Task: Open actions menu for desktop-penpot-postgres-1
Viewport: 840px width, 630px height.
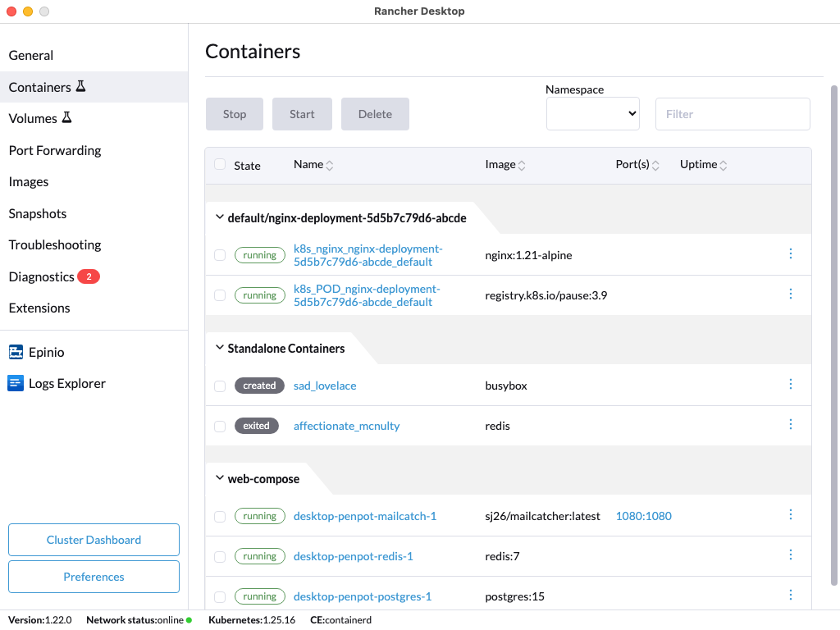Action: (x=791, y=594)
